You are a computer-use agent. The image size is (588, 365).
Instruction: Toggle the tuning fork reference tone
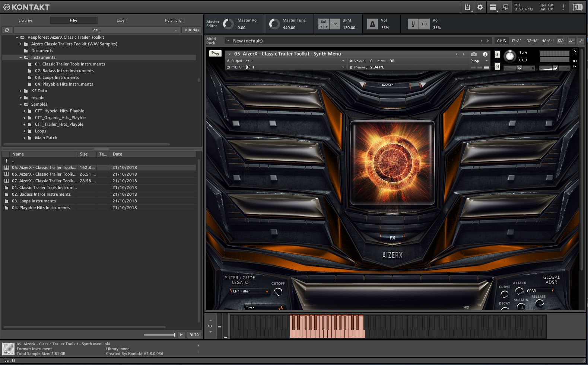click(x=413, y=24)
